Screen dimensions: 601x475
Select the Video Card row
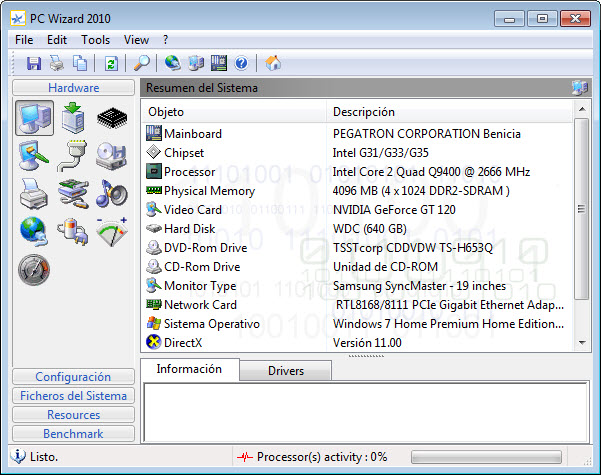[358, 210]
